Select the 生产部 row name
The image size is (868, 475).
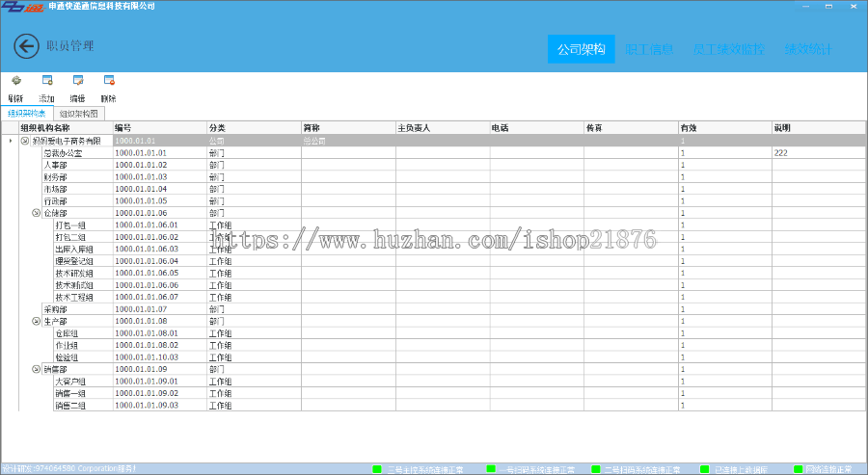55,321
